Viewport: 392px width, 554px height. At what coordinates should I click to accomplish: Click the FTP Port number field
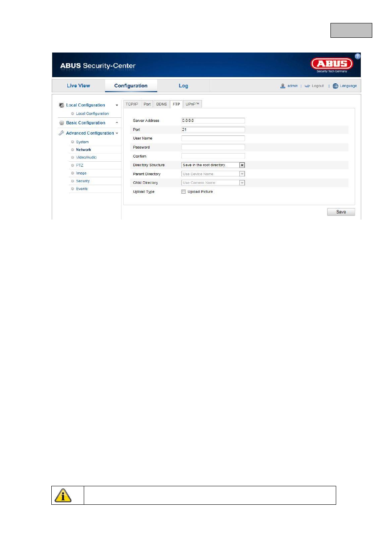pos(213,130)
